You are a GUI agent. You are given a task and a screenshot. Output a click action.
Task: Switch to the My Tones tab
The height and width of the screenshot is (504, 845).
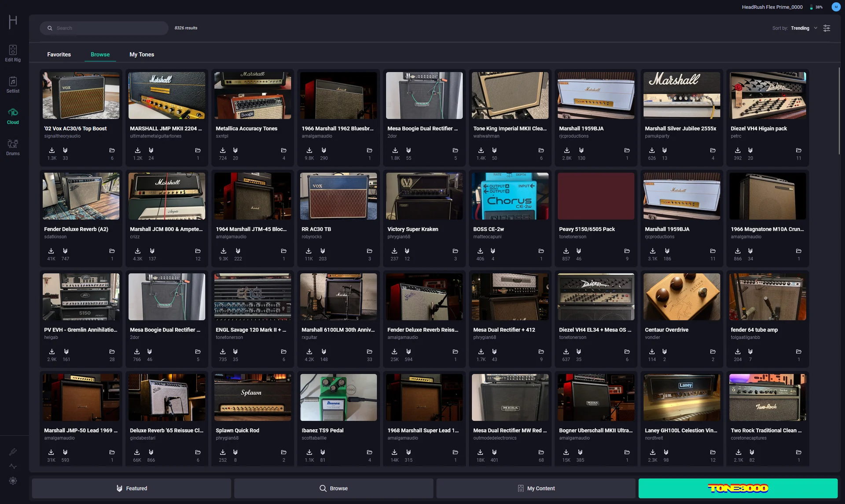point(142,55)
